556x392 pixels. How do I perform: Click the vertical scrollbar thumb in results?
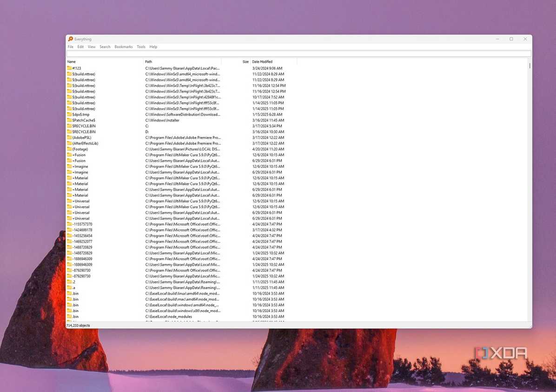click(530, 66)
